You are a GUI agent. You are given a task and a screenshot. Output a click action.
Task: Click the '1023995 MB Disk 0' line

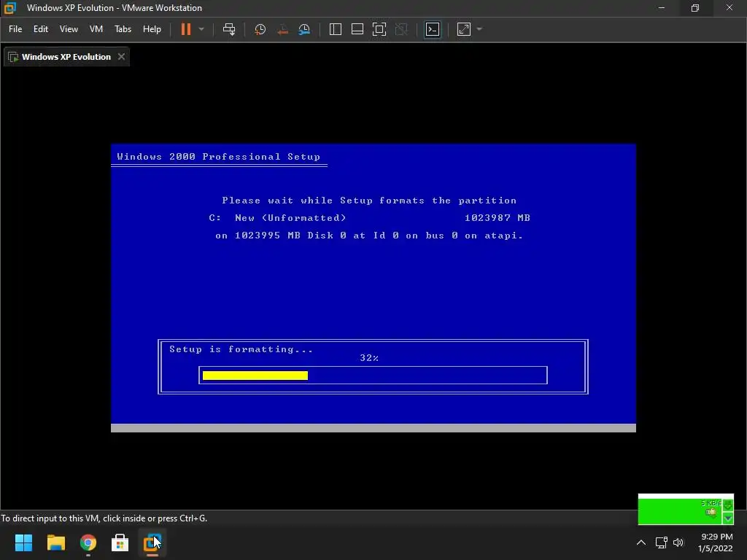point(369,236)
